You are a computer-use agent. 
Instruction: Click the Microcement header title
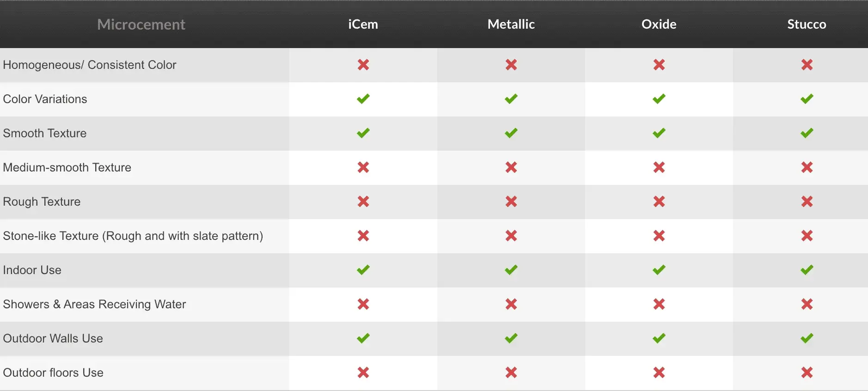pyautogui.click(x=141, y=24)
